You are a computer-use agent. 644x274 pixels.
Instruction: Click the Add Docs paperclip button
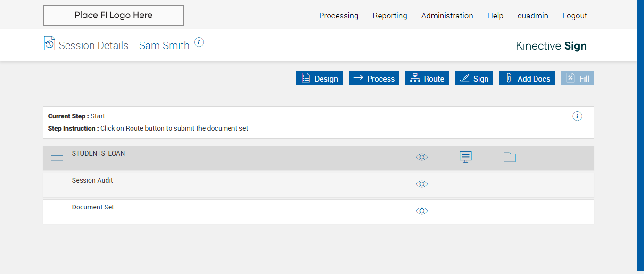[x=527, y=78]
